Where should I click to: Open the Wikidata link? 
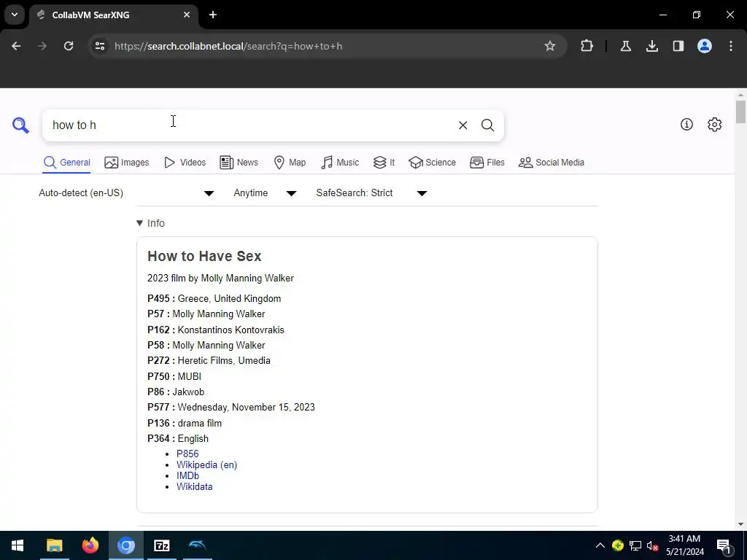[x=194, y=486]
